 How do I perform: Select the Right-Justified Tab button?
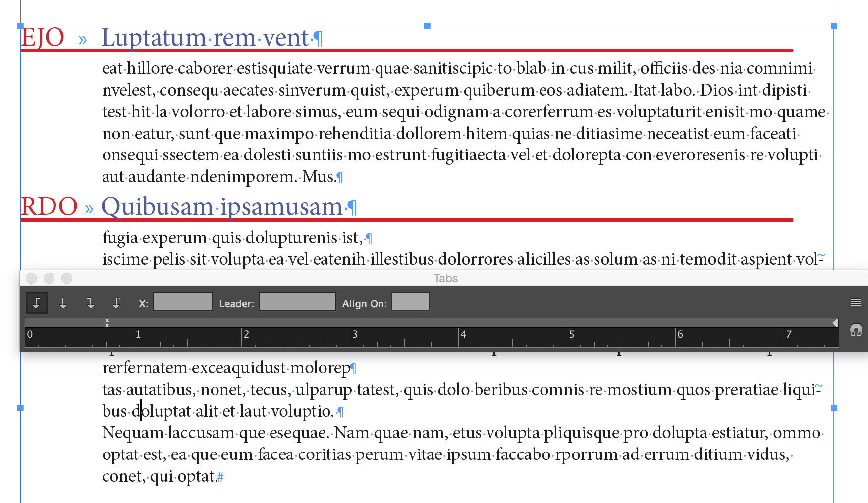click(x=90, y=303)
